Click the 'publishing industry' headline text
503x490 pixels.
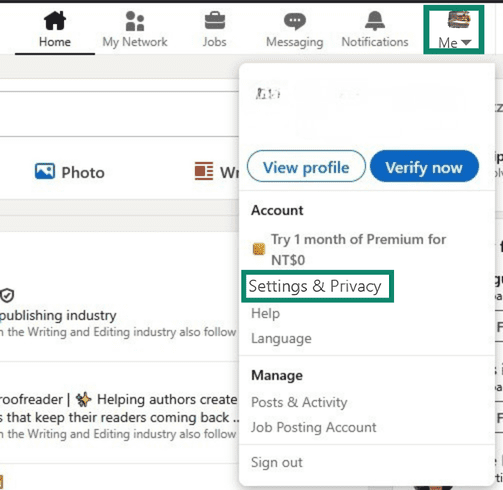(x=58, y=315)
